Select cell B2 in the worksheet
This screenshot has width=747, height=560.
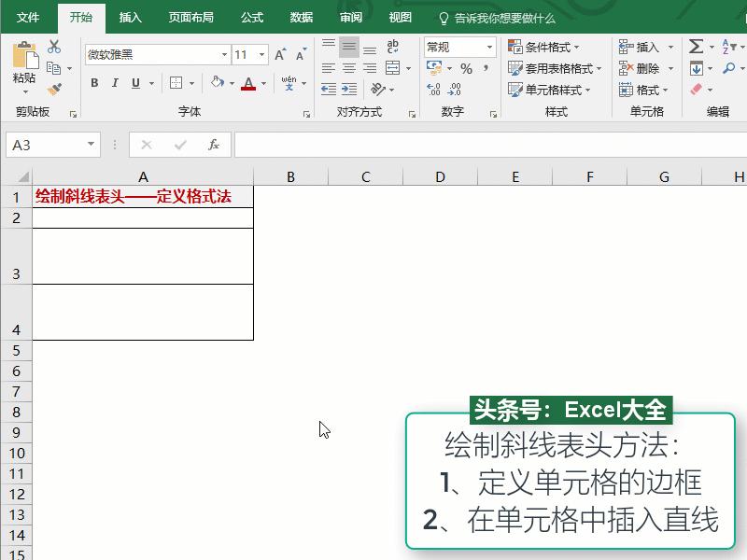tap(290, 217)
